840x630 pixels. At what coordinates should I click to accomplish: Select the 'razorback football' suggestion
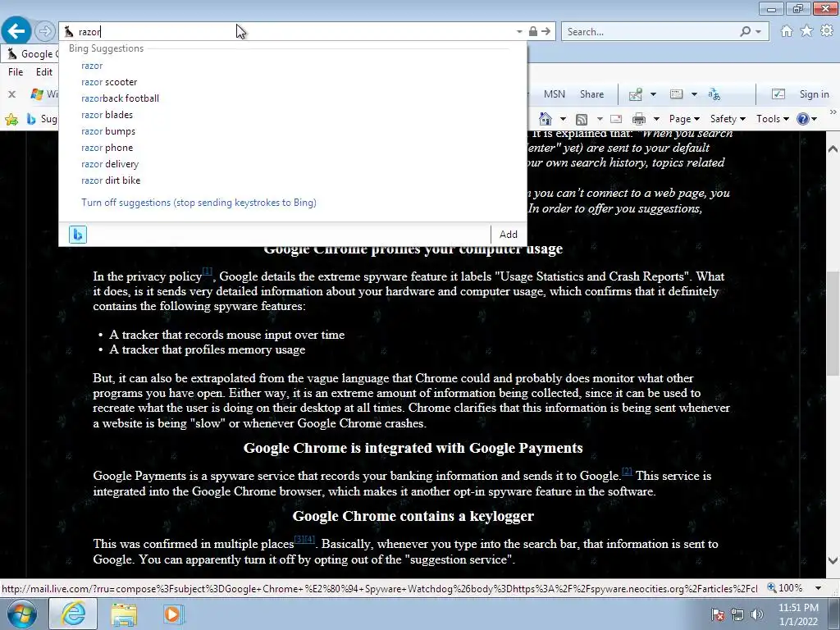click(x=120, y=98)
